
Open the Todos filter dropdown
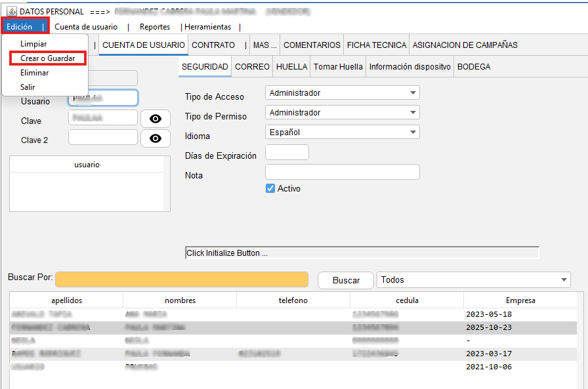[473, 280]
